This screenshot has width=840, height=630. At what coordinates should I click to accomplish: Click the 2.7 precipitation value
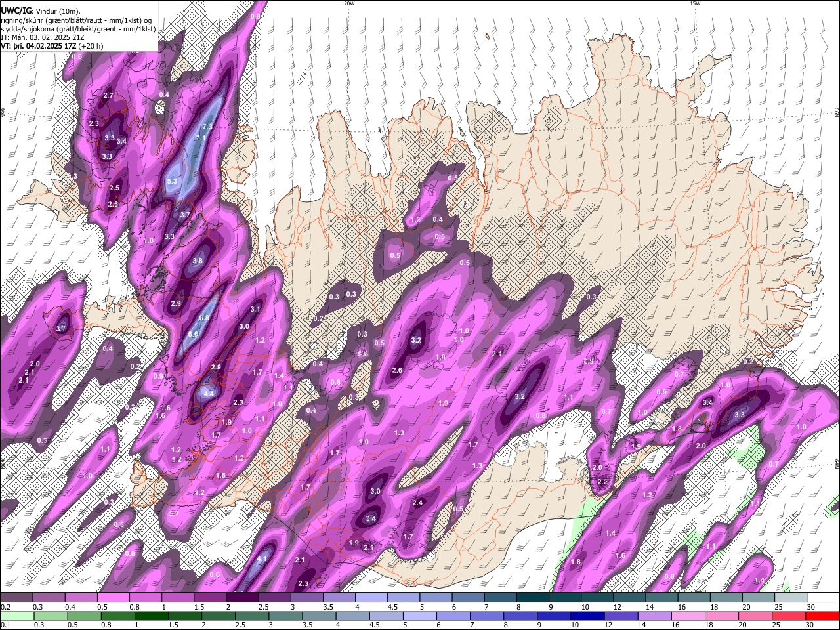(109, 96)
